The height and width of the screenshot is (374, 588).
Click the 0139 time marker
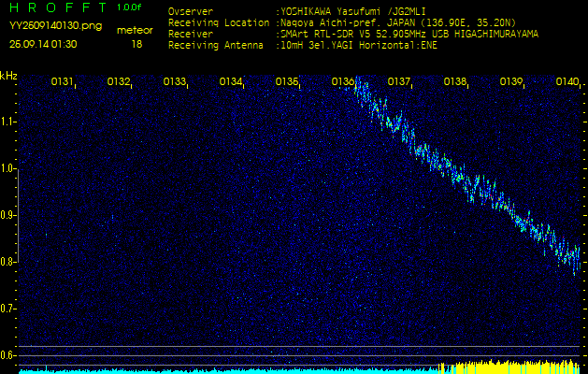click(x=511, y=82)
